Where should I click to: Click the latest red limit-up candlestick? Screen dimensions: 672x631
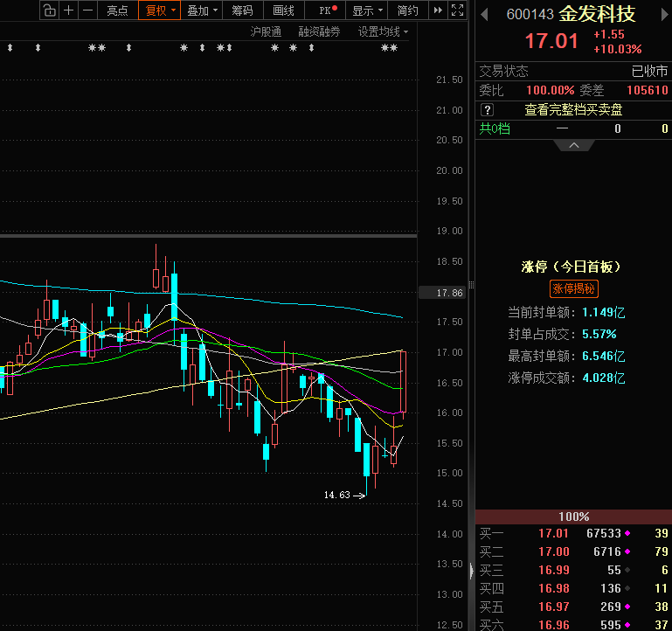(x=403, y=382)
